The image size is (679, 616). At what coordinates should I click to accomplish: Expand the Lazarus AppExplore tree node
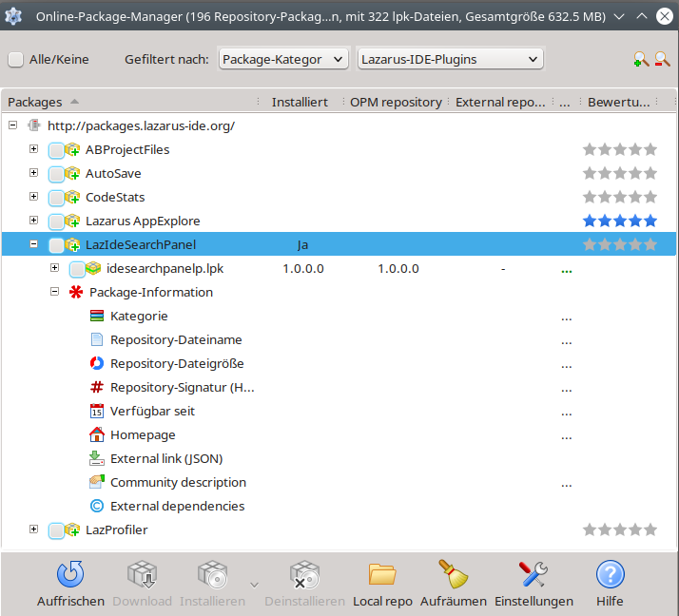tap(34, 221)
